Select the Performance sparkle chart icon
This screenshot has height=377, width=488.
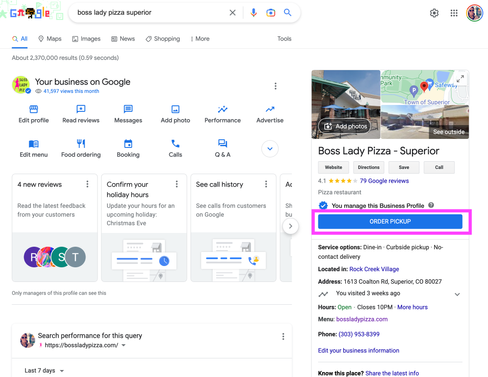tap(222, 109)
